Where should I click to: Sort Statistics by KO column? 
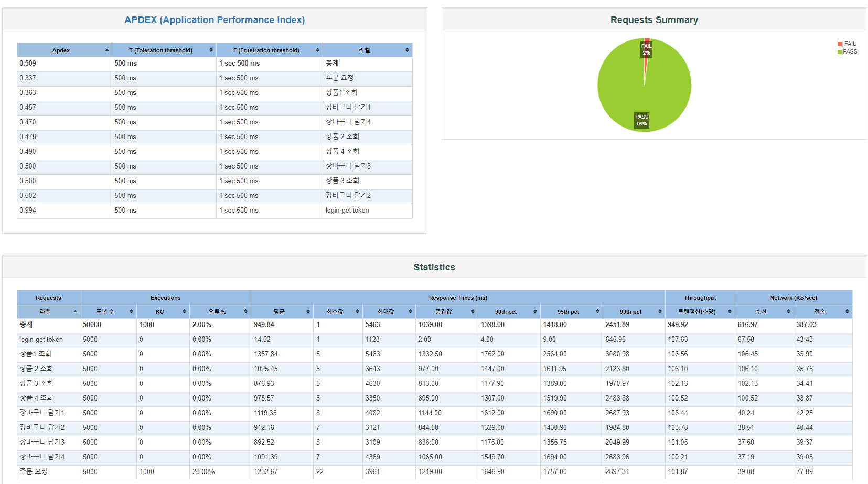[163, 312]
